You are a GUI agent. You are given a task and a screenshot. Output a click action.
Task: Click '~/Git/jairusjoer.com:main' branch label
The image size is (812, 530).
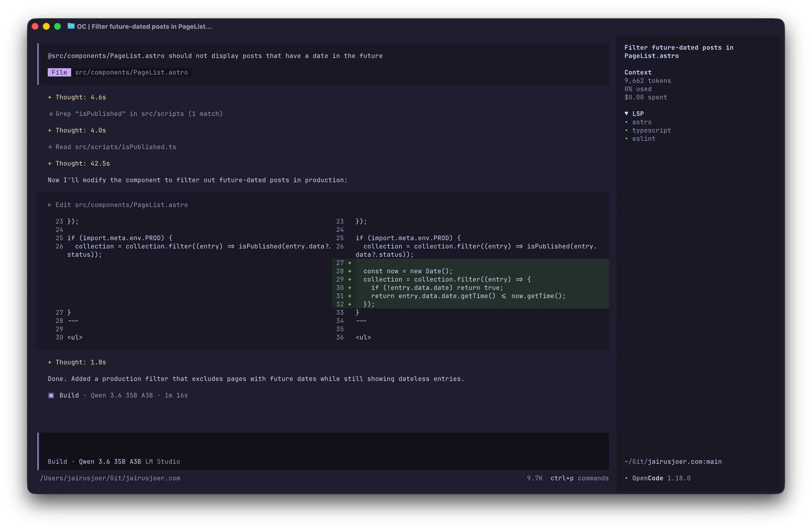click(673, 462)
